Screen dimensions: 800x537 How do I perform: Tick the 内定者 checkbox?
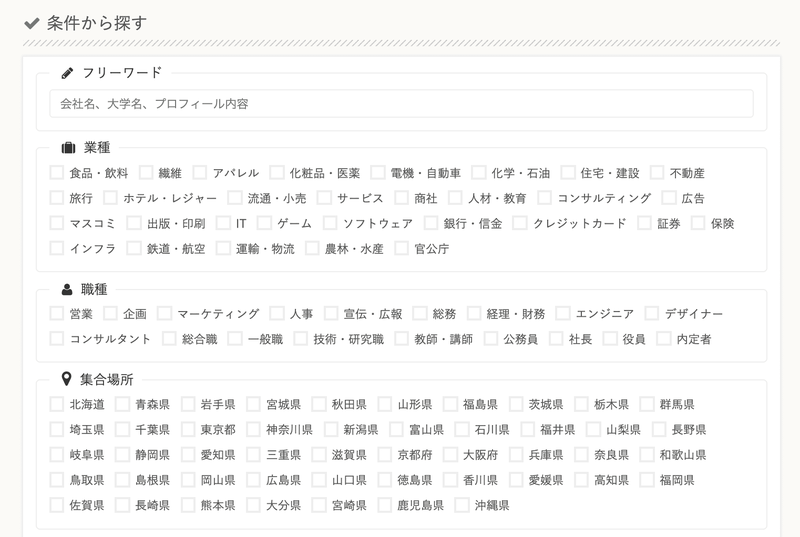tap(663, 339)
